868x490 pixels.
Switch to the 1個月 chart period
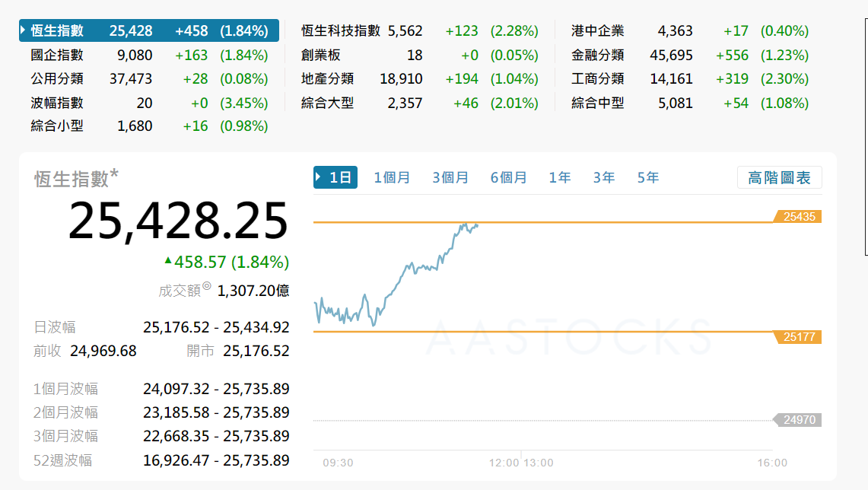(x=391, y=177)
